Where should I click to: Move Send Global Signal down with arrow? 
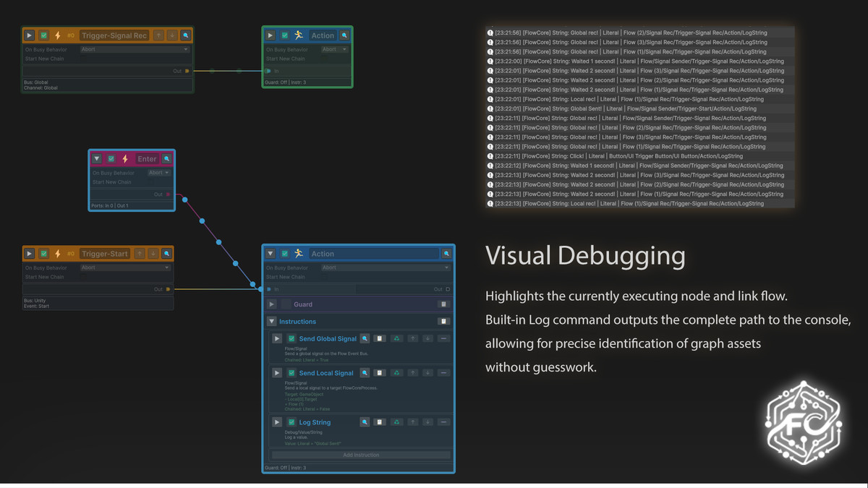tap(427, 338)
